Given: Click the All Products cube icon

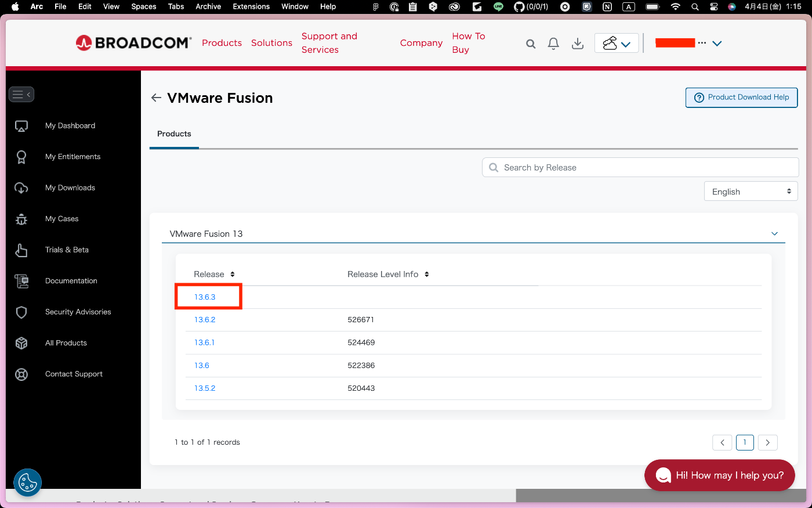Looking at the screenshot, I should coord(21,343).
